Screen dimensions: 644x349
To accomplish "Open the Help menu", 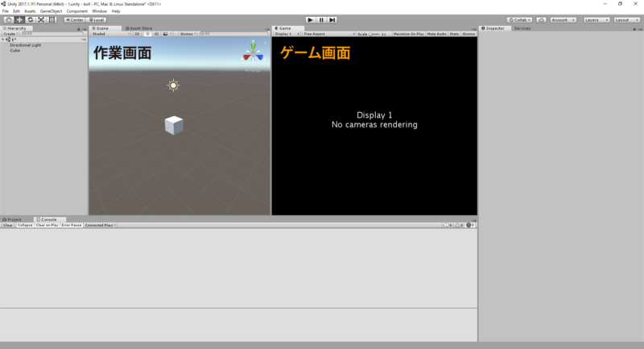I will pos(116,11).
